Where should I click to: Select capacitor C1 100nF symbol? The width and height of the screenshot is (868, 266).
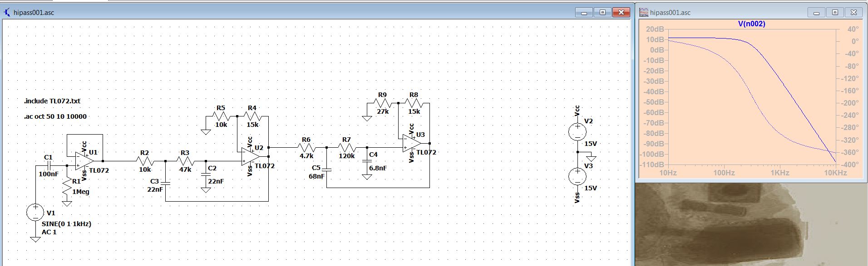tap(49, 165)
